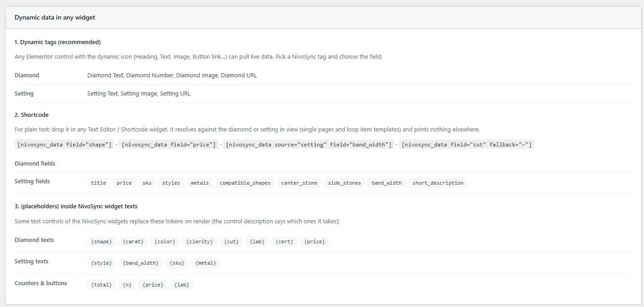Image resolution: width=644 pixels, height=307 pixels.
Task: Click the "Setting texts" row label
Action: [x=31, y=261]
